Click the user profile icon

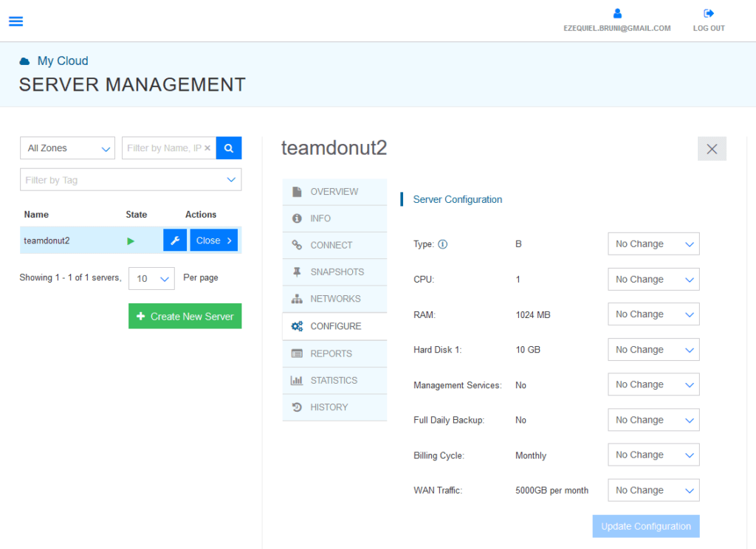617,13
